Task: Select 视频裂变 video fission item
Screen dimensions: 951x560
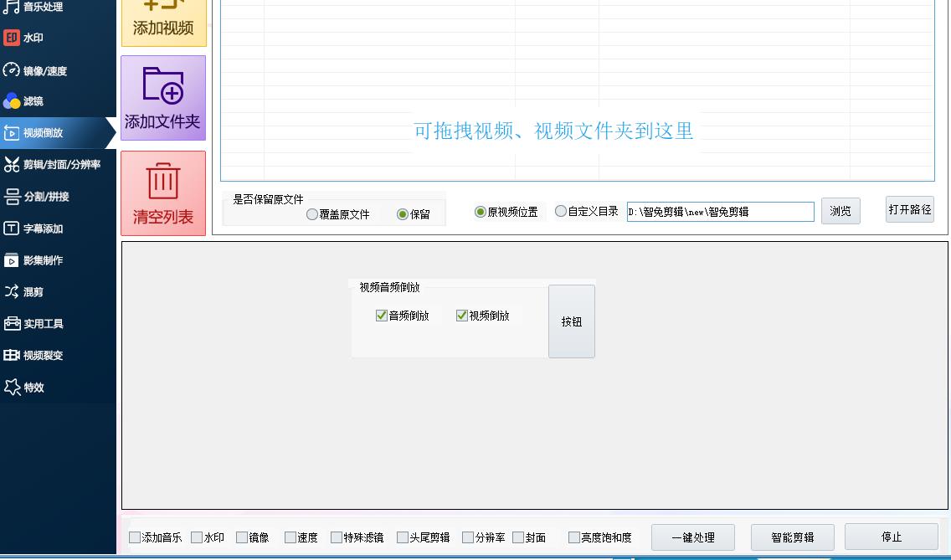Action: click(x=33, y=355)
